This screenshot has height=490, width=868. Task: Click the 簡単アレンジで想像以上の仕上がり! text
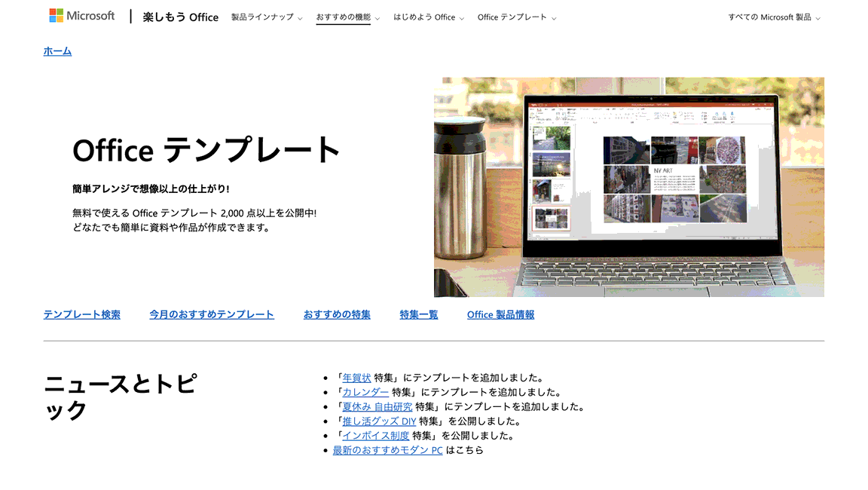pos(151,188)
